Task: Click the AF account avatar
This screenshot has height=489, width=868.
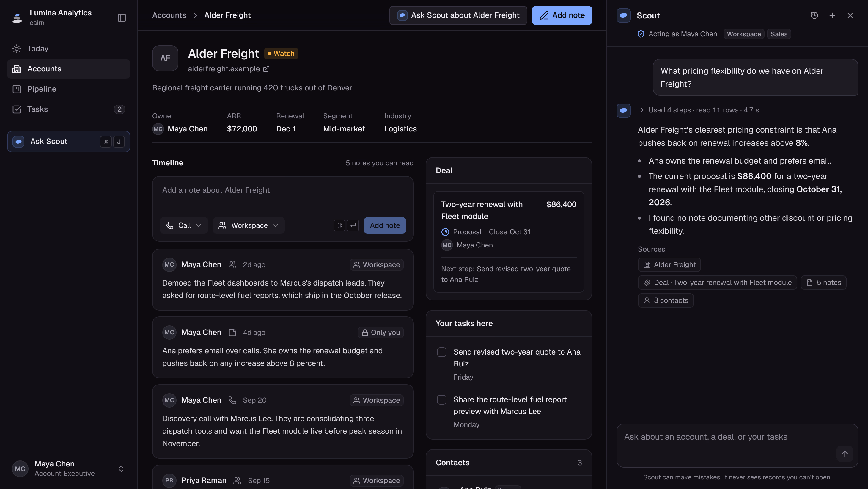Action: pyautogui.click(x=165, y=58)
